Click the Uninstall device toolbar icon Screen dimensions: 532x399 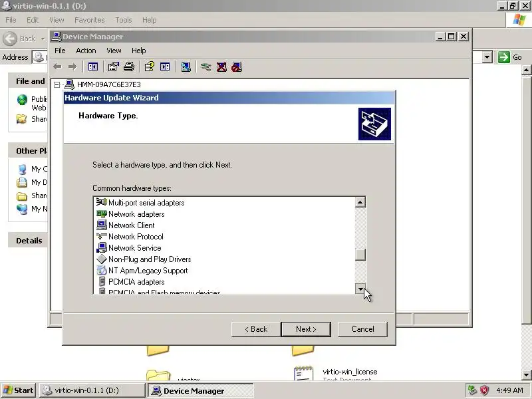click(221, 67)
